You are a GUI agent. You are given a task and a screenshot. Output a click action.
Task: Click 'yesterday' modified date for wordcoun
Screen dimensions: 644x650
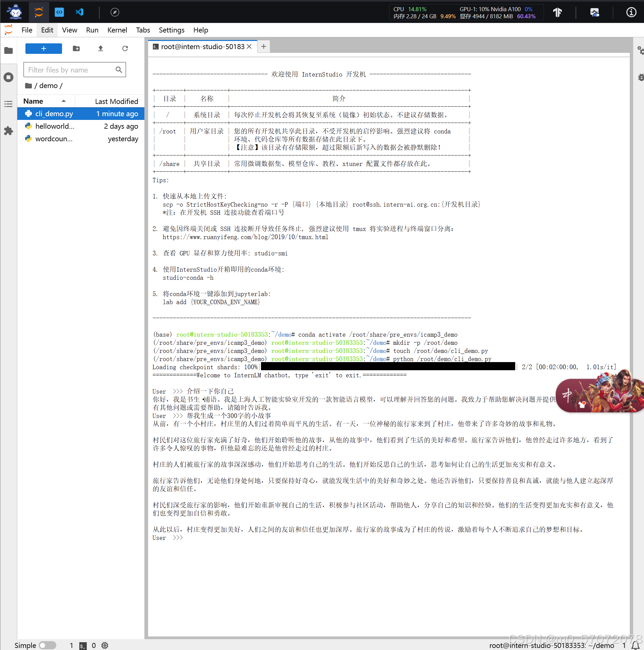(x=123, y=139)
